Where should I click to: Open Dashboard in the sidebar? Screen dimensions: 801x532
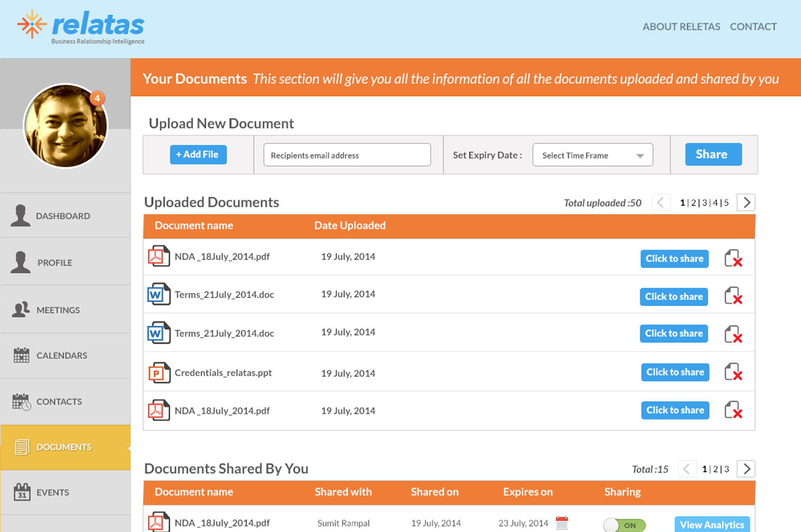[63, 216]
